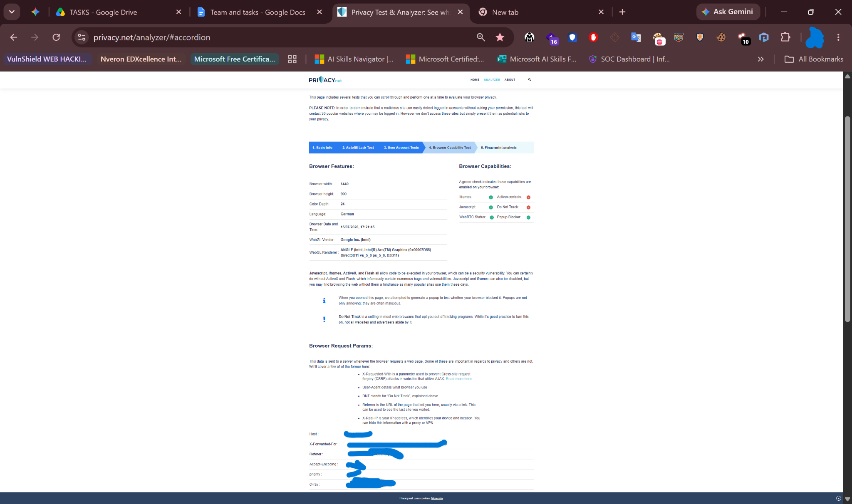
Task: Open SOC Dashboard bookmark
Action: tap(629, 59)
